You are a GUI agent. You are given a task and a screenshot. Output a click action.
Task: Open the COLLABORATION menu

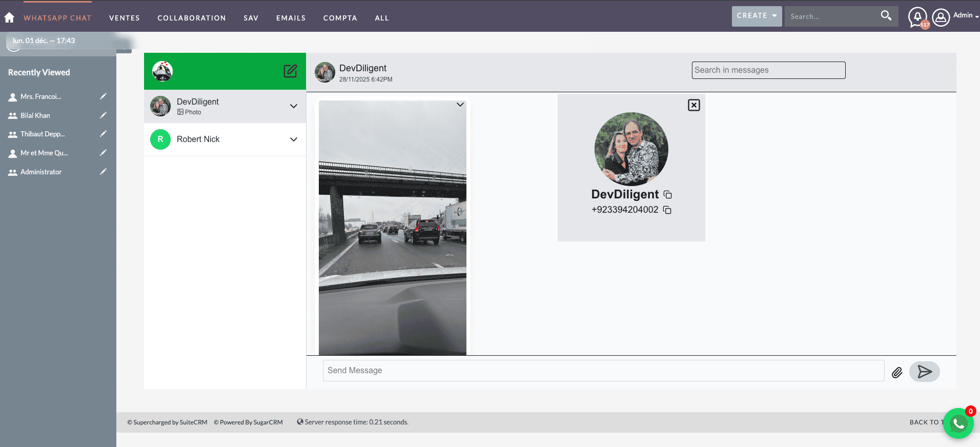191,18
